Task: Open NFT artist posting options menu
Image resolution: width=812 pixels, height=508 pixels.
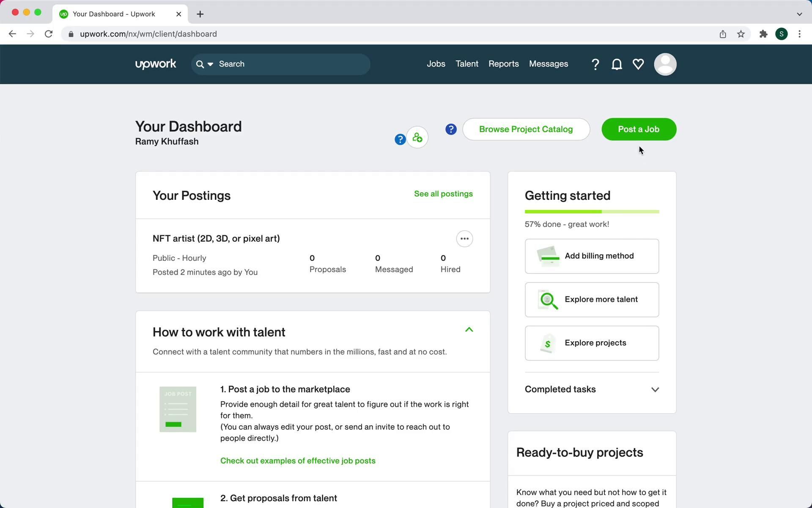Action: [x=464, y=239]
